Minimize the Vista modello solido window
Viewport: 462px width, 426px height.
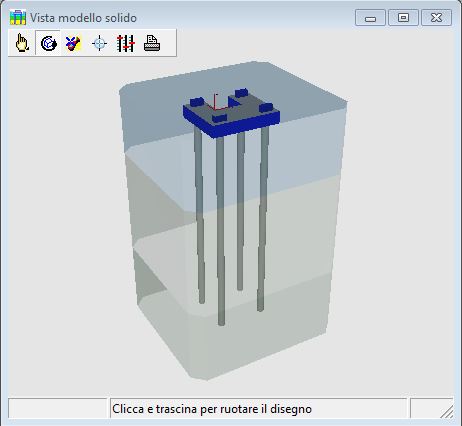[x=370, y=18]
